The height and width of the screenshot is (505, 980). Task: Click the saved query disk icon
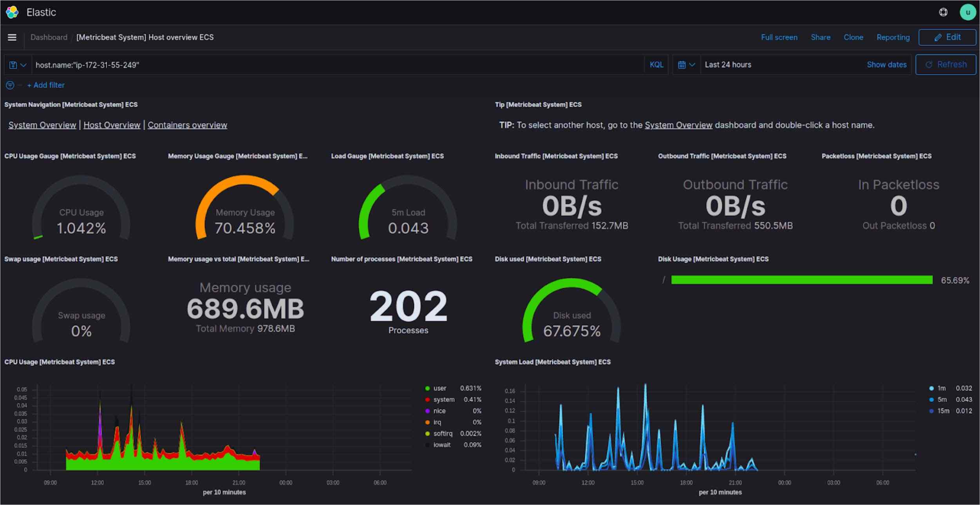point(13,65)
